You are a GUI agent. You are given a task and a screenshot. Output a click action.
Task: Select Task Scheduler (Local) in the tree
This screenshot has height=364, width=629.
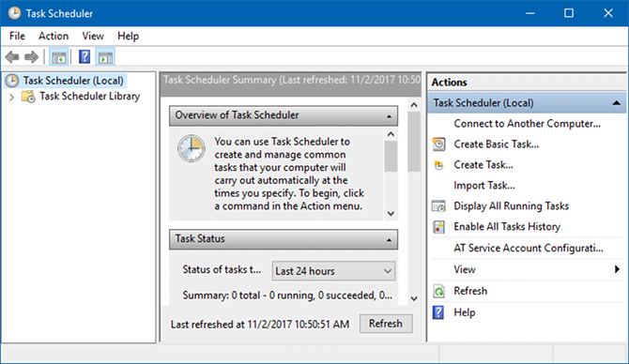73,81
